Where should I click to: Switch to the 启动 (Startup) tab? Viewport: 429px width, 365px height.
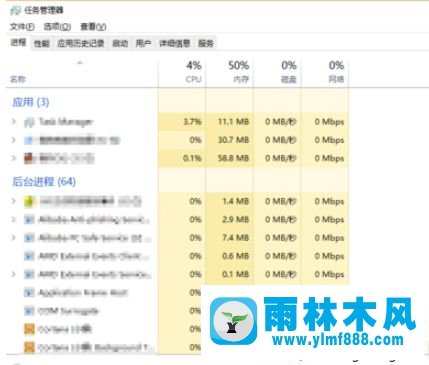pyautogui.click(x=120, y=43)
